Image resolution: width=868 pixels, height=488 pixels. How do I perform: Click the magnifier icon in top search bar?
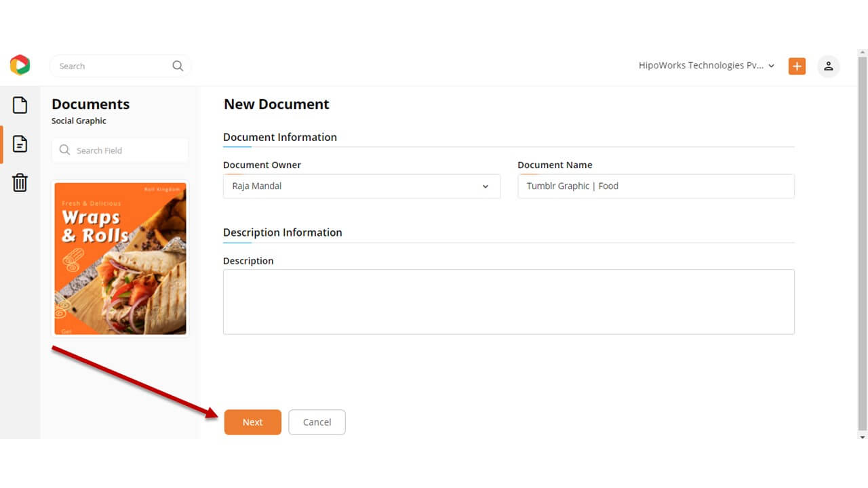178,66
